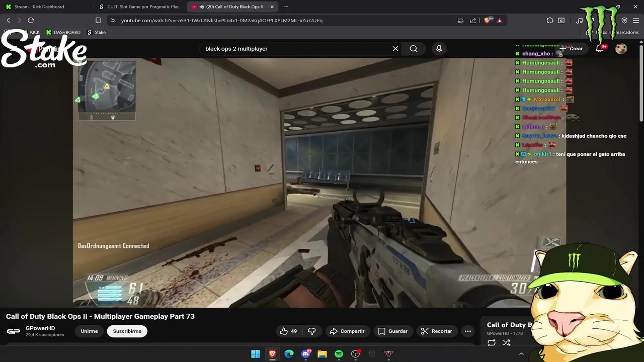This screenshot has width=644, height=362.
Task: Click the page vertical scrollbar
Action: [641, 83]
